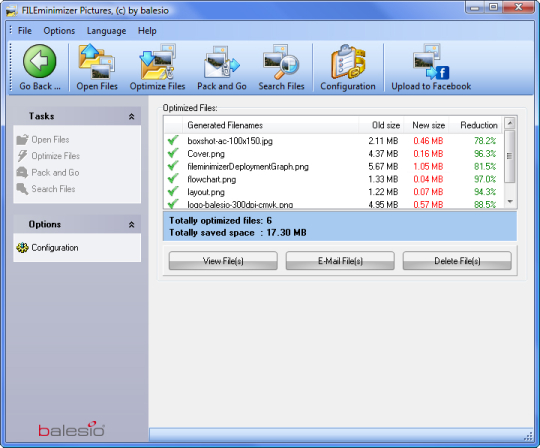Click the 0.46 MB new size value
The image size is (540, 448).
pos(428,141)
